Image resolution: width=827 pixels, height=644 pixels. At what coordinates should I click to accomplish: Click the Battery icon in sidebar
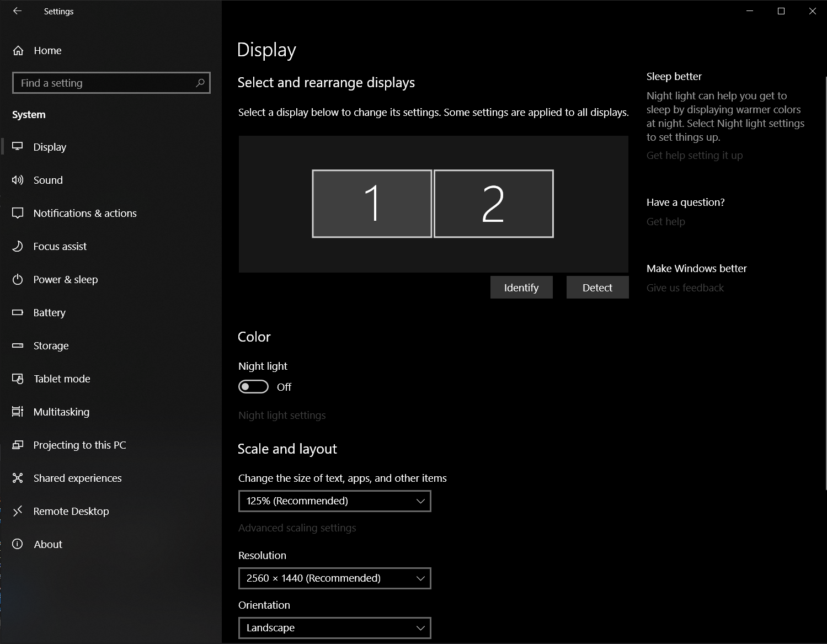[x=18, y=312]
